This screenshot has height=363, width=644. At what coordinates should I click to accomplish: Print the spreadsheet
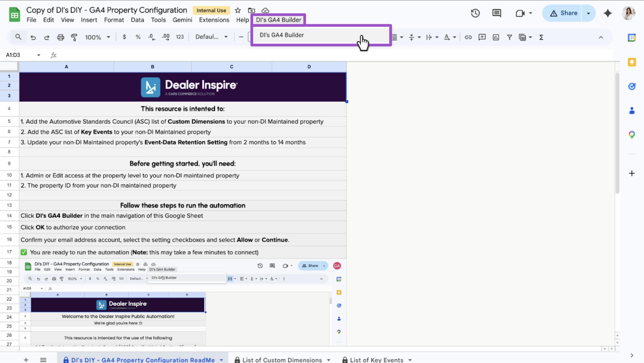pyautogui.click(x=60, y=37)
